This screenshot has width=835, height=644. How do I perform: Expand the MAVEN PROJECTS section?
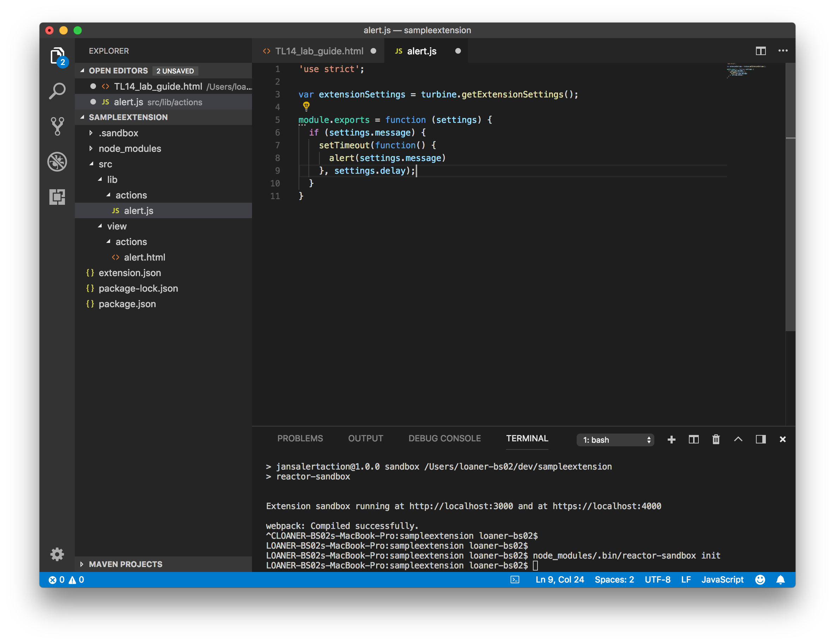tap(125, 564)
